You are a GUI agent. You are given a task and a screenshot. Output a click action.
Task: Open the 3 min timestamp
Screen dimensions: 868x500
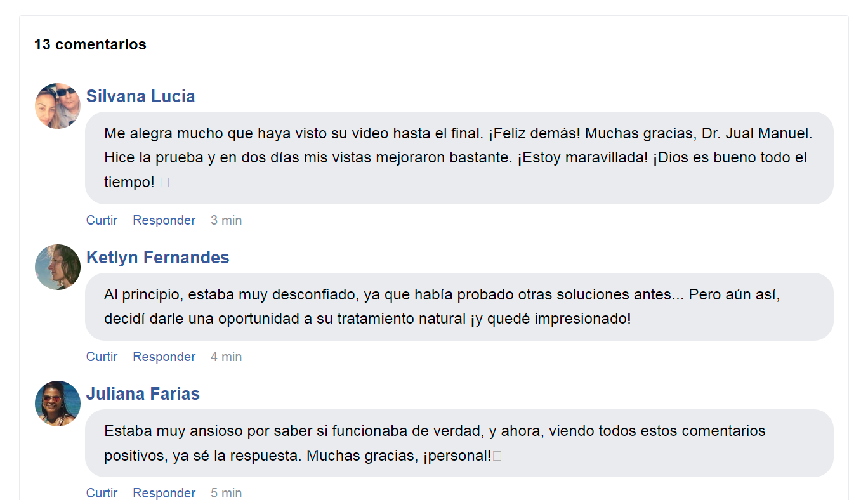click(x=226, y=220)
